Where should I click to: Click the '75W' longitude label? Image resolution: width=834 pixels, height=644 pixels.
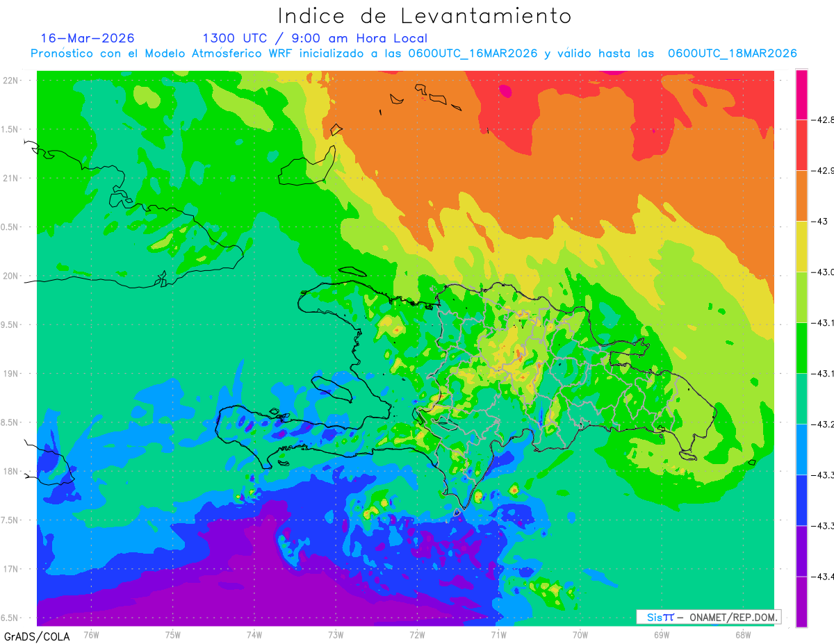[x=173, y=635]
